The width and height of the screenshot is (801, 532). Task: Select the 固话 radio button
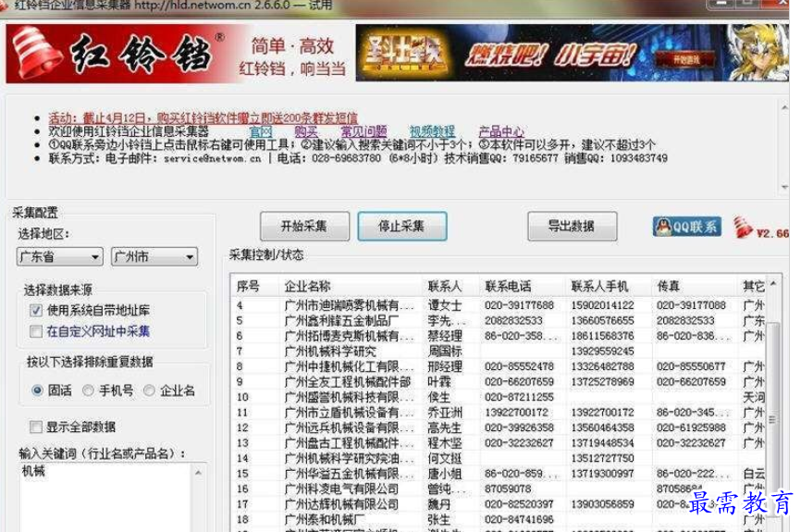click(x=37, y=390)
